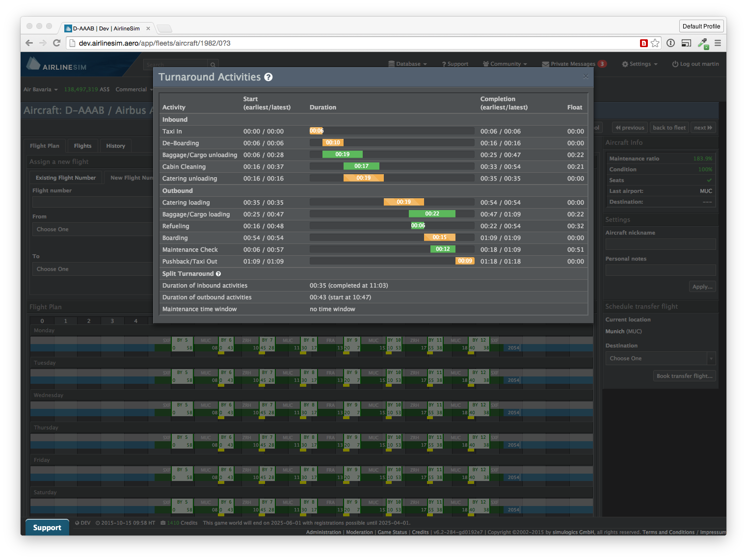Click the 1Password extension icon

click(x=670, y=43)
